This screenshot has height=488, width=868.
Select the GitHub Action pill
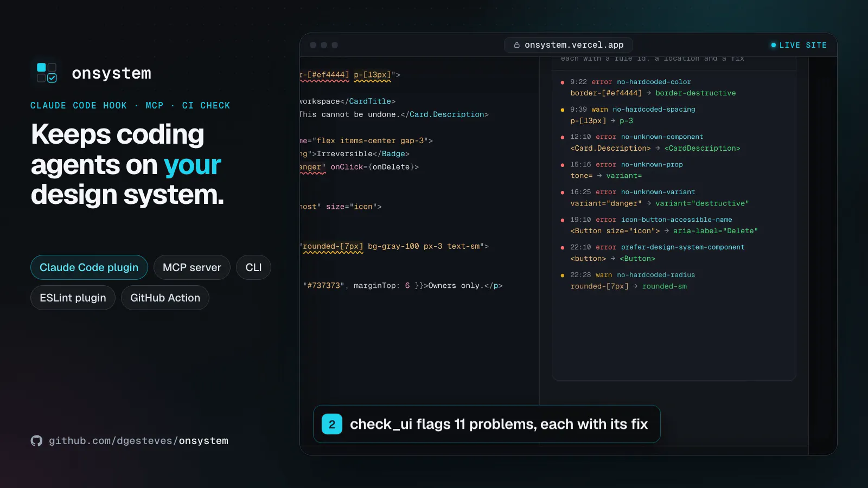click(x=165, y=298)
